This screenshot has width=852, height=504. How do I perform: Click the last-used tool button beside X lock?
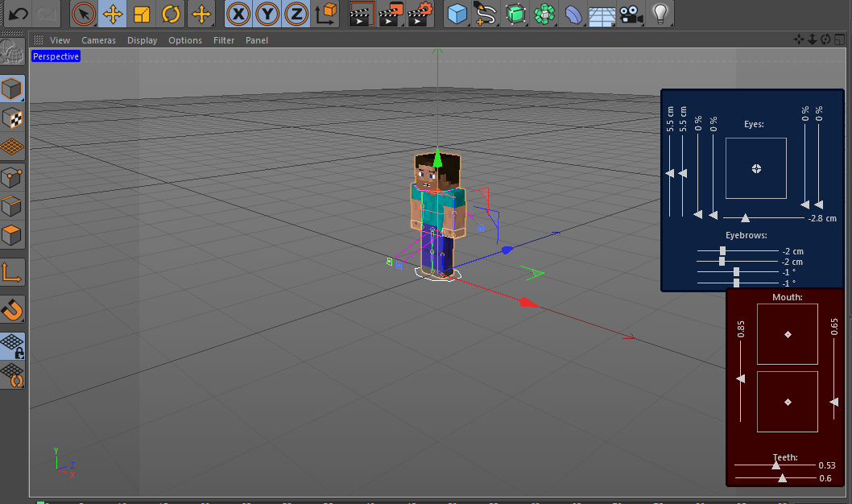click(x=201, y=14)
